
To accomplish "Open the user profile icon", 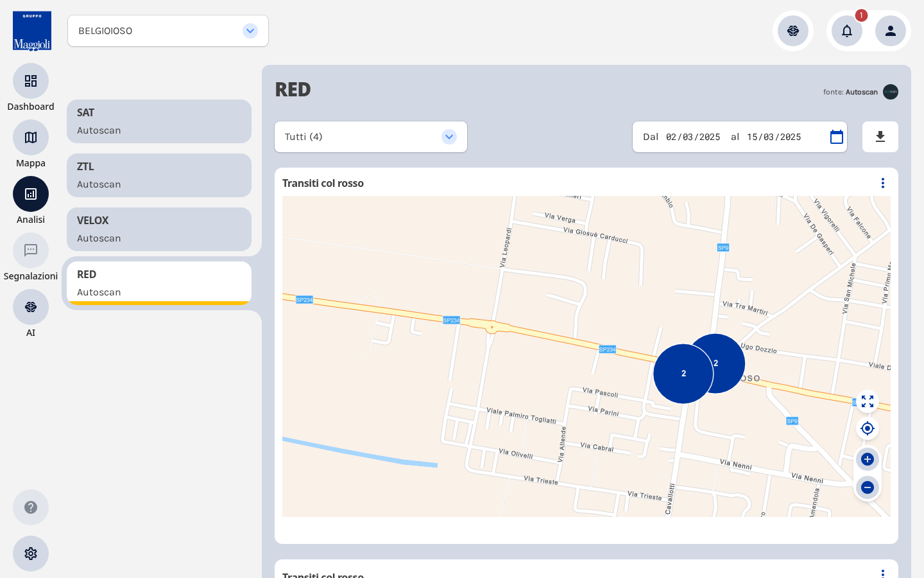I will (x=891, y=31).
